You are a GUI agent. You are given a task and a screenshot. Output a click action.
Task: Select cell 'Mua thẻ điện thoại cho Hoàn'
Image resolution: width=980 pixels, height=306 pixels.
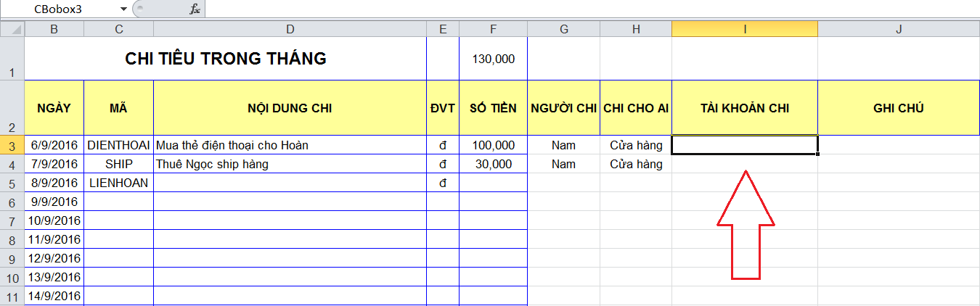pyautogui.click(x=290, y=145)
